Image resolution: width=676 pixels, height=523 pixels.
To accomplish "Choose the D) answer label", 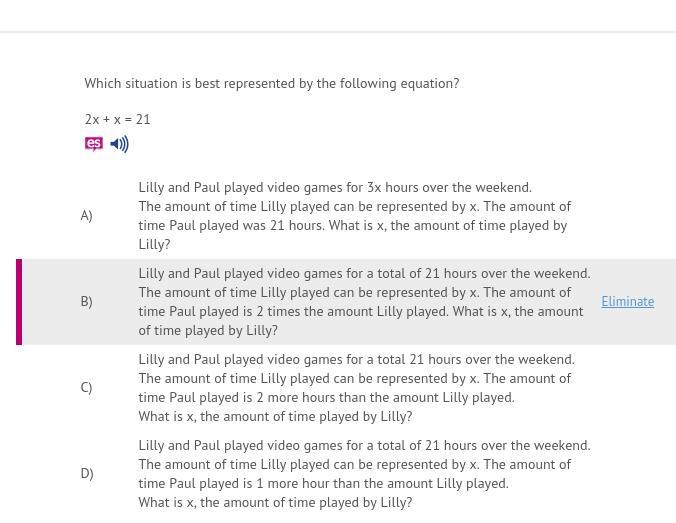I will point(86,474).
